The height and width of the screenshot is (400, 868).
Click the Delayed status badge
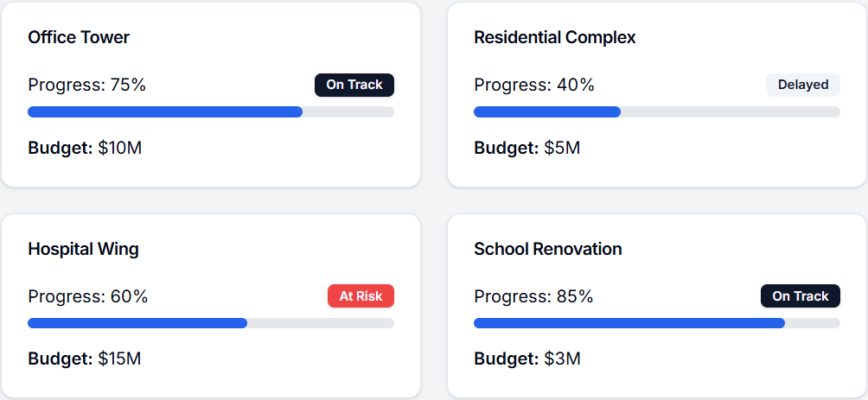[x=803, y=85]
